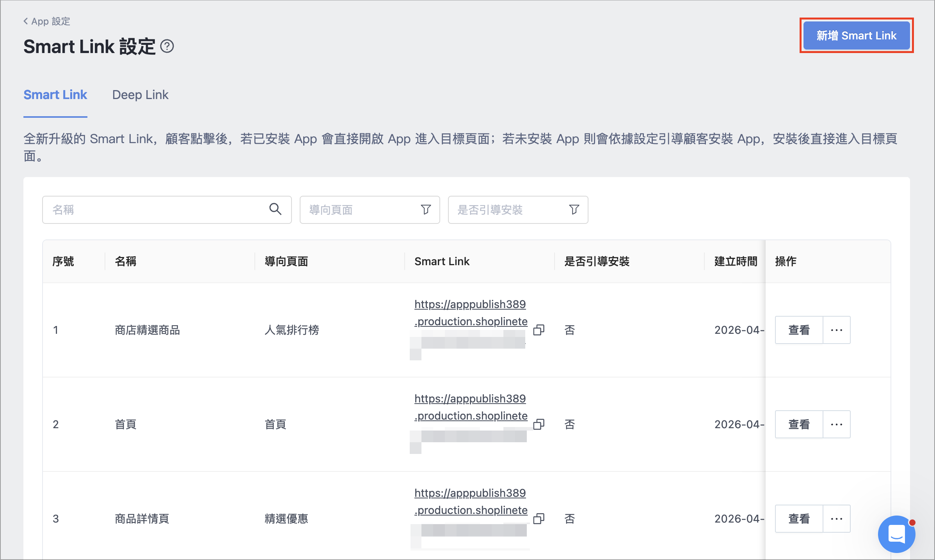The width and height of the screenshot is (935, 560).
Task: Select the Smart Link tab
Action: pyautogui.click(x=55, y=95)
